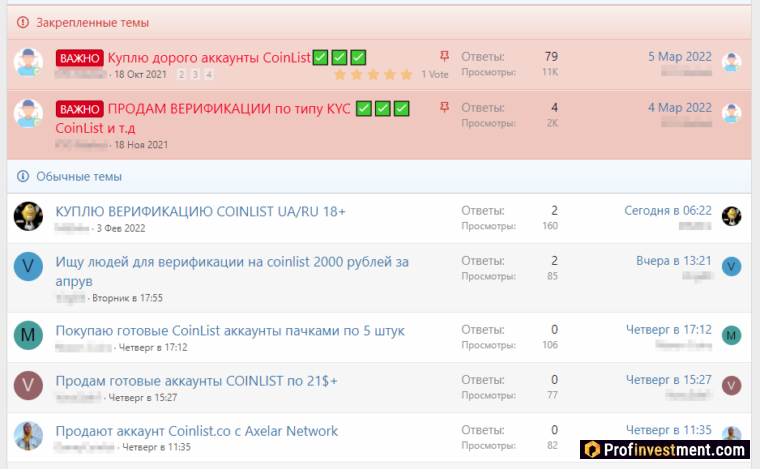Click the pin icon on the CoinList purchase thread
The width and height of the screenshot is (760, 469).
pyautogui.click(x=445, y=56)
